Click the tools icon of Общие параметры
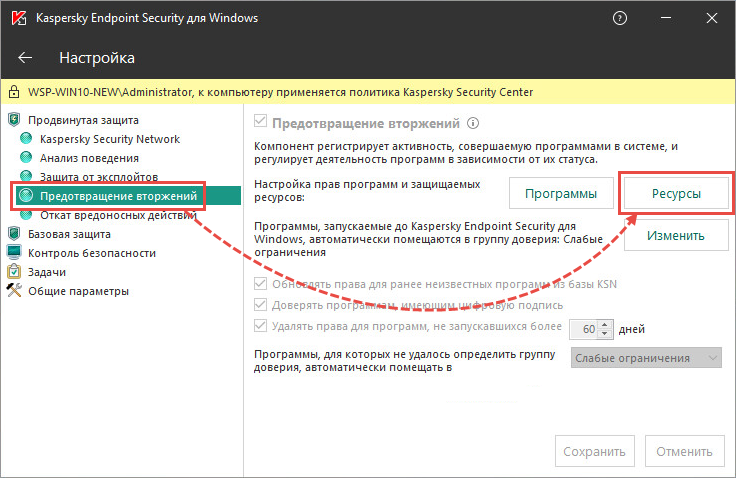The height and width of the screenshot is (478, 736). [x=14, y=290]
